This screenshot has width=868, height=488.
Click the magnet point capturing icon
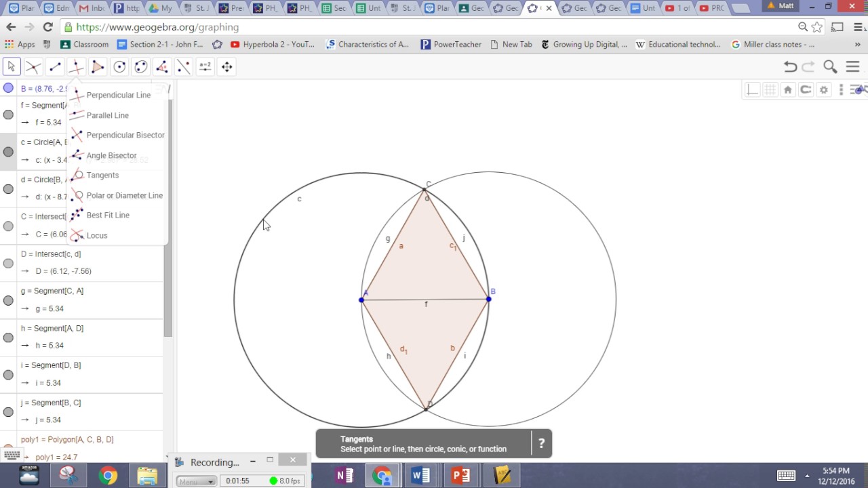(x=806, y=89)
